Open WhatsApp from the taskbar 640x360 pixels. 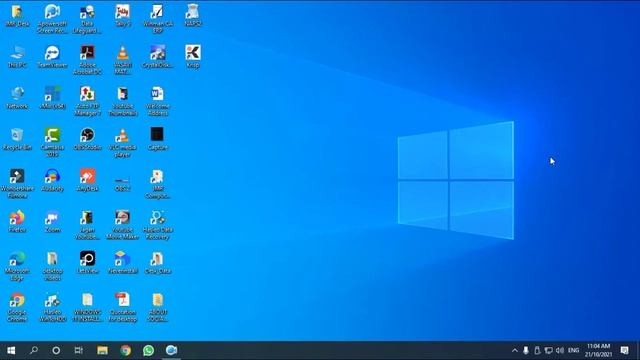click(x=149, y=350)
